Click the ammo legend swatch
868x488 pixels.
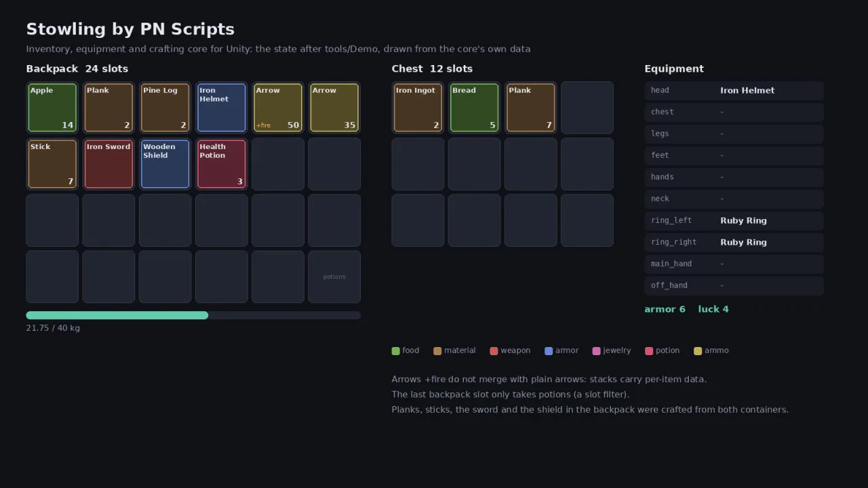pyautogui.click(x=698, y=351)
